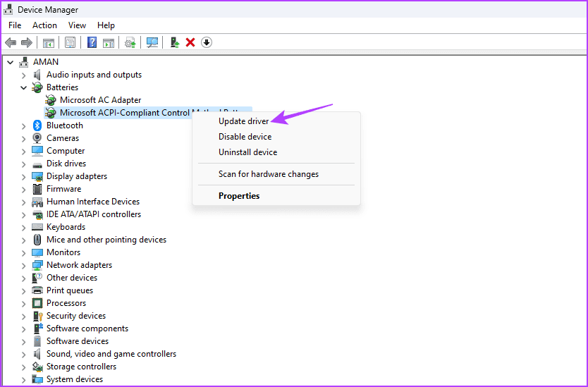The image size is (588, 387).
Task: Expand the Monitors category chevron
Action: coord(24,252)
